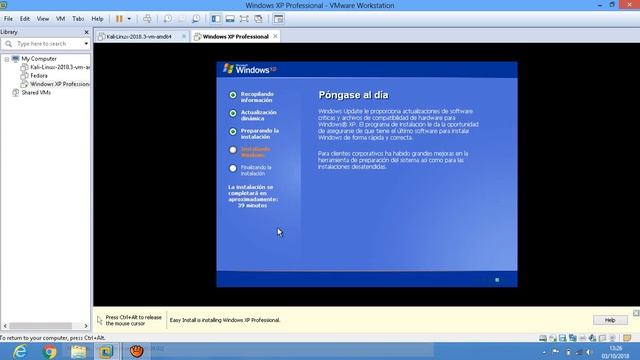The height and width of the screenshot is (360, 640).
Task: Click the library horizontal scrollbar thumb
Action: 41,326
